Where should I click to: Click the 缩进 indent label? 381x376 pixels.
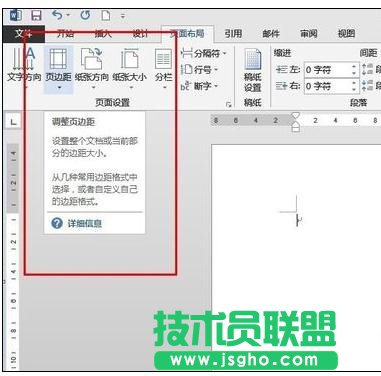[x=282, y=53]
